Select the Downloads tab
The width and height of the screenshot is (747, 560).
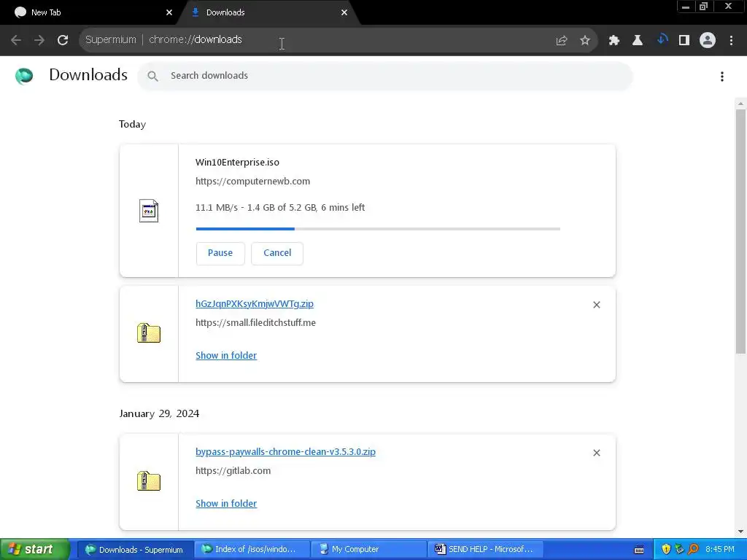tap(268, 12)
